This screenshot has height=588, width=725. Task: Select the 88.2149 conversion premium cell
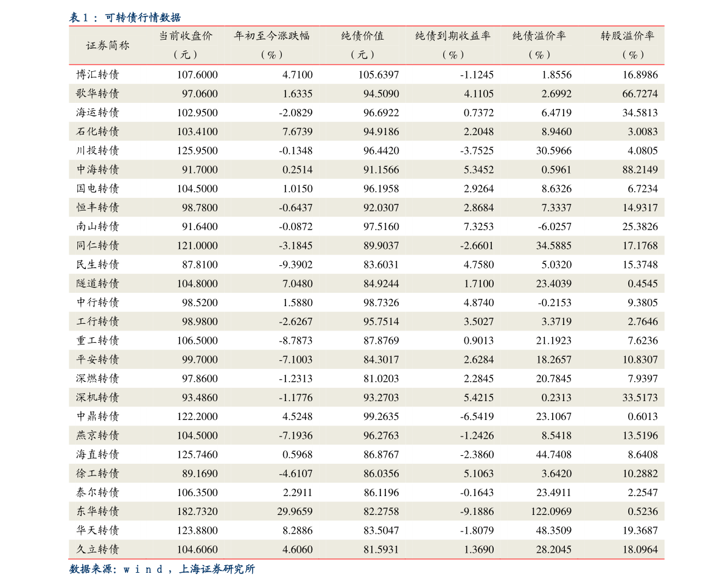click(x=640, y=170)
